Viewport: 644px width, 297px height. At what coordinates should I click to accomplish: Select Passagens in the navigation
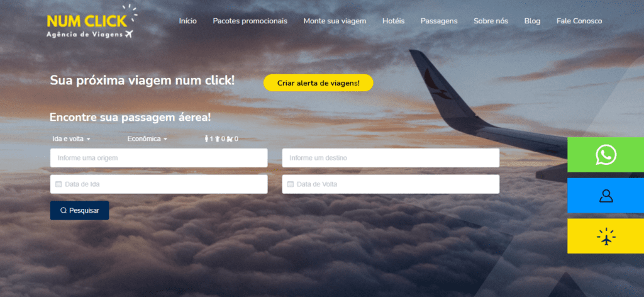[439, 21]
